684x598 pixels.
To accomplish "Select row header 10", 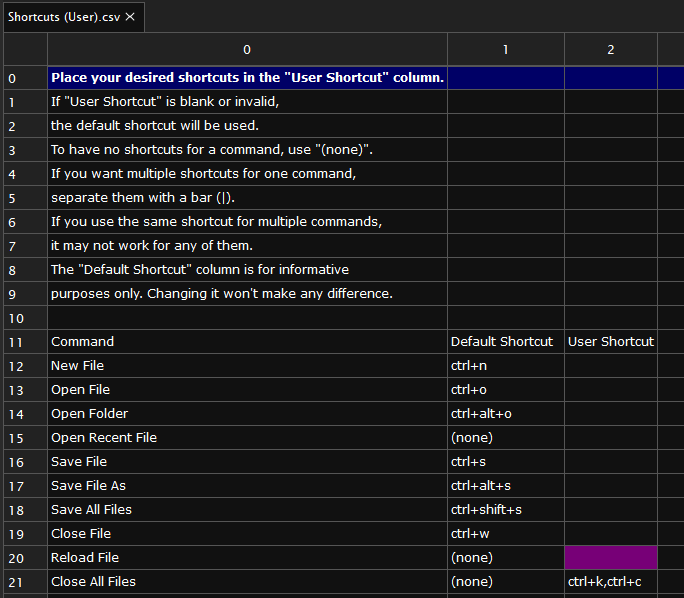I will (25, 318).
